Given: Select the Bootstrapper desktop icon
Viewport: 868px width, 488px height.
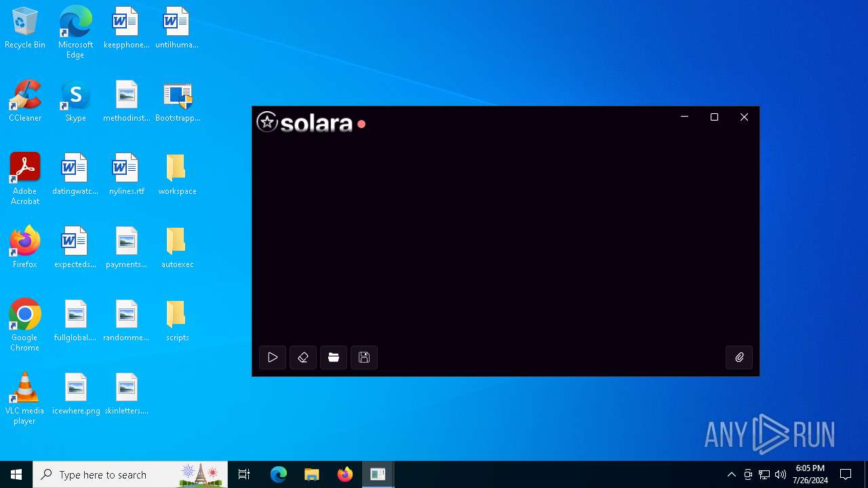Looking at the screenshot, I should coord(177,102).
